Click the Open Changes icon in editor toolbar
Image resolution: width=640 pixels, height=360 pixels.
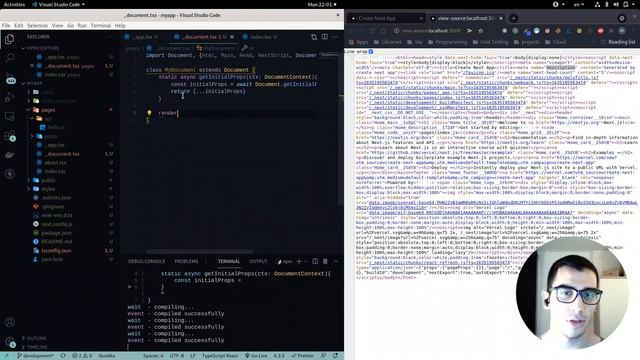pyautogui.click(x=314, y=37)
